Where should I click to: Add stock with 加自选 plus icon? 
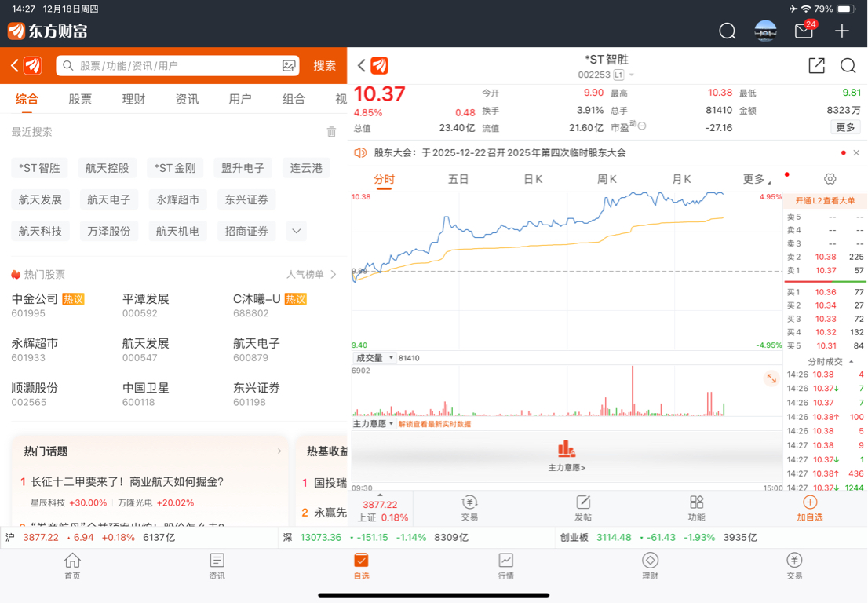809,502
